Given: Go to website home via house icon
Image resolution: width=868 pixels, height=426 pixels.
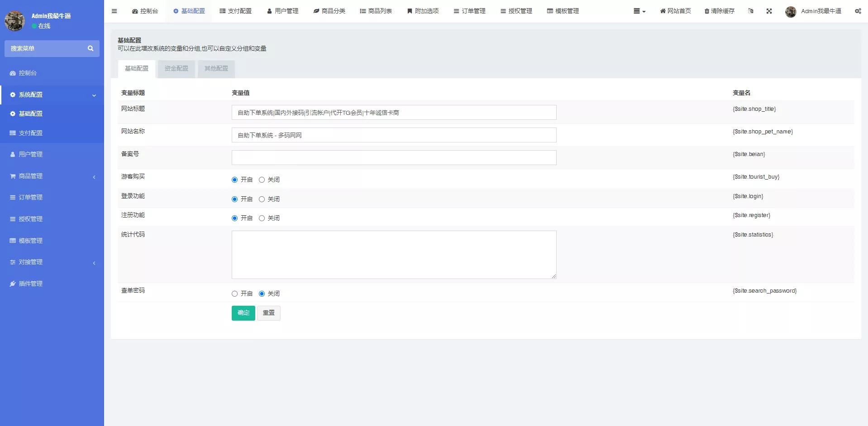Looking at the screenshot, I should [663, 11].
